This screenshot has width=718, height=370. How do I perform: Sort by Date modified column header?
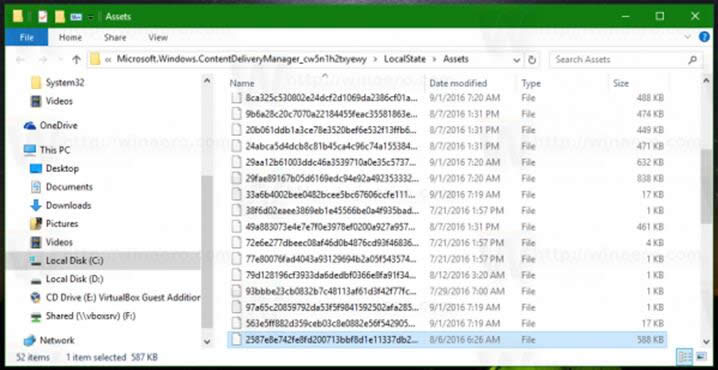pos(458,83)
